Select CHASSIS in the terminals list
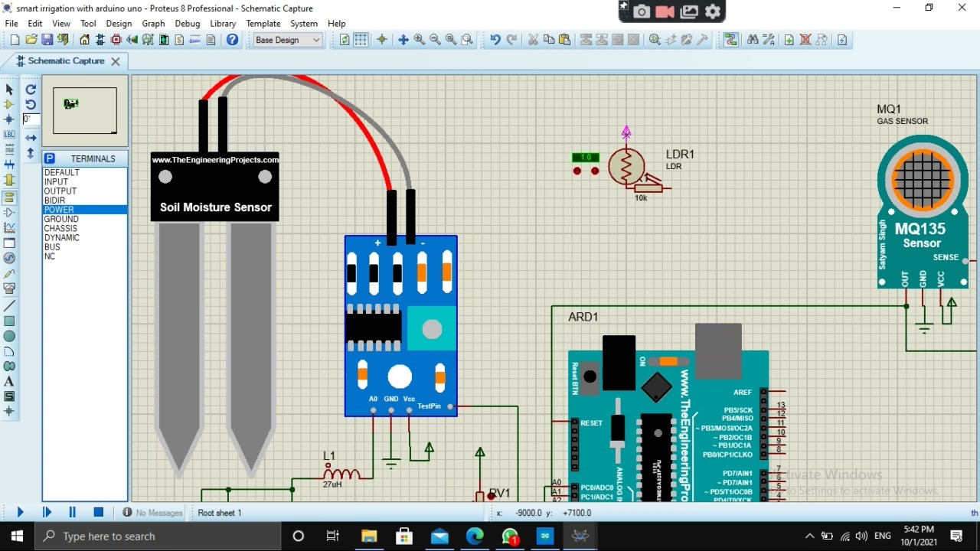The width and height of the screenshot is (980, 551). click(85, 228)
